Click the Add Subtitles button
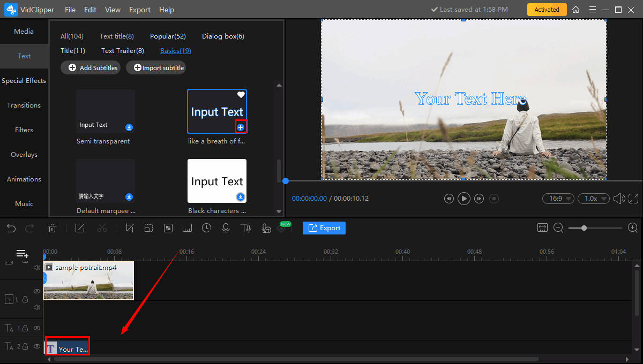 pyautogui.click(x=90, y=68)
